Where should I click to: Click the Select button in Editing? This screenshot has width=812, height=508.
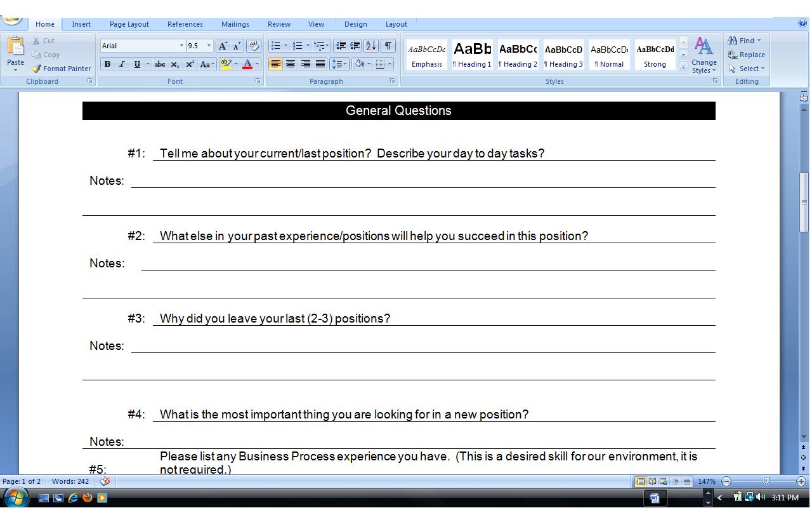click(x=747, y=69)
